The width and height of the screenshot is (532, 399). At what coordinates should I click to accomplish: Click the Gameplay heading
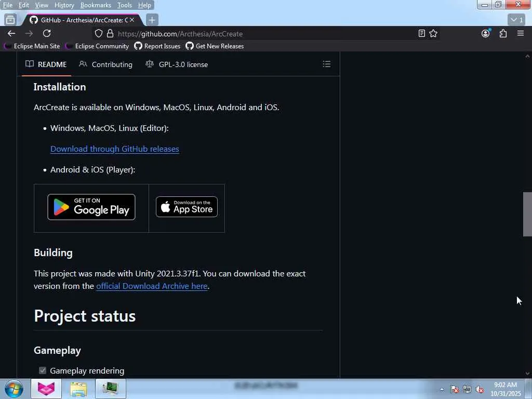(57, 350)
